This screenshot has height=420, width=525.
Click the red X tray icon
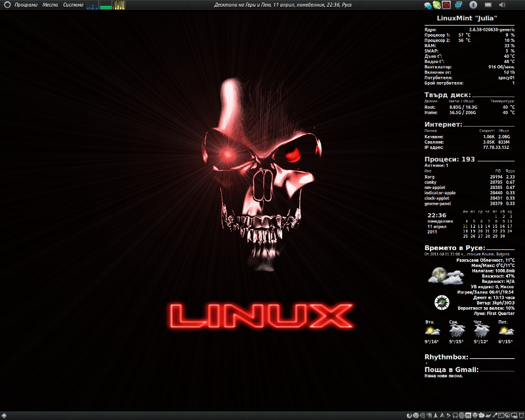446,5
